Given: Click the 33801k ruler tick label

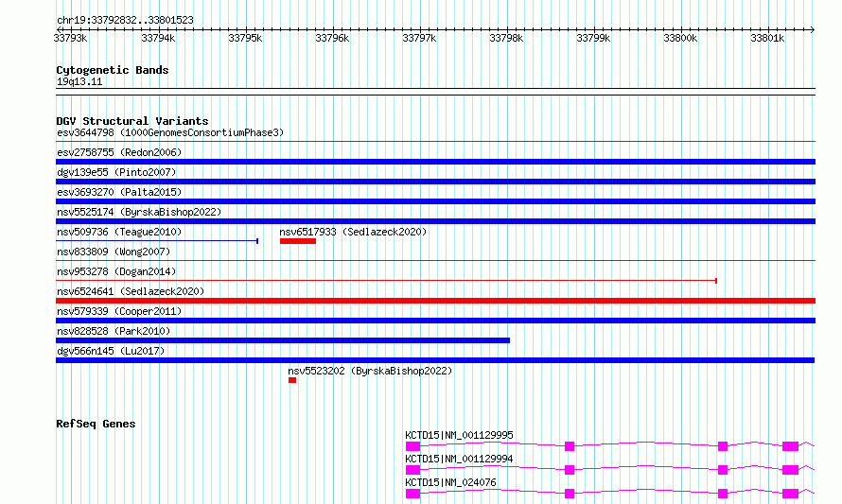Looking at the screenshot, I should pos(767,38).
